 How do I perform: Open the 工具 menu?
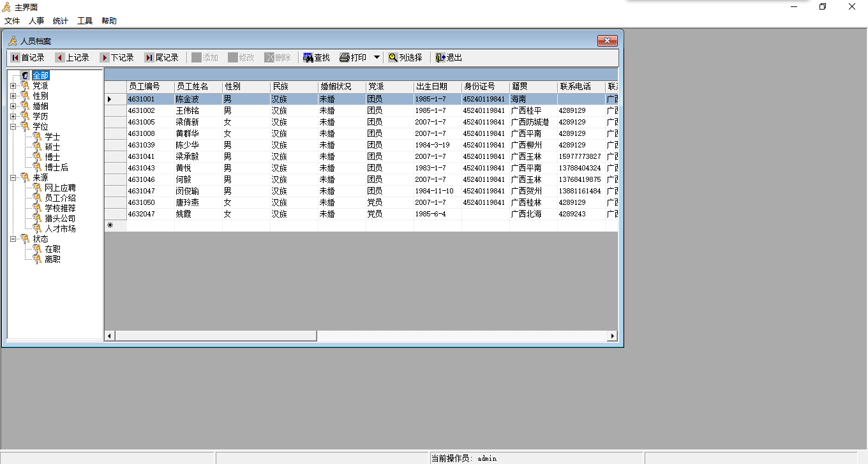[x=85, y=21]
